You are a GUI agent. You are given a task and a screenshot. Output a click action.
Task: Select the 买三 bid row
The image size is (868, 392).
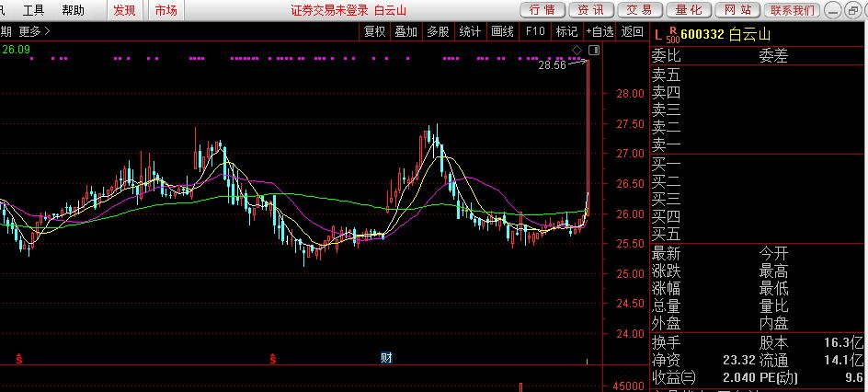(x=759, y=198)
